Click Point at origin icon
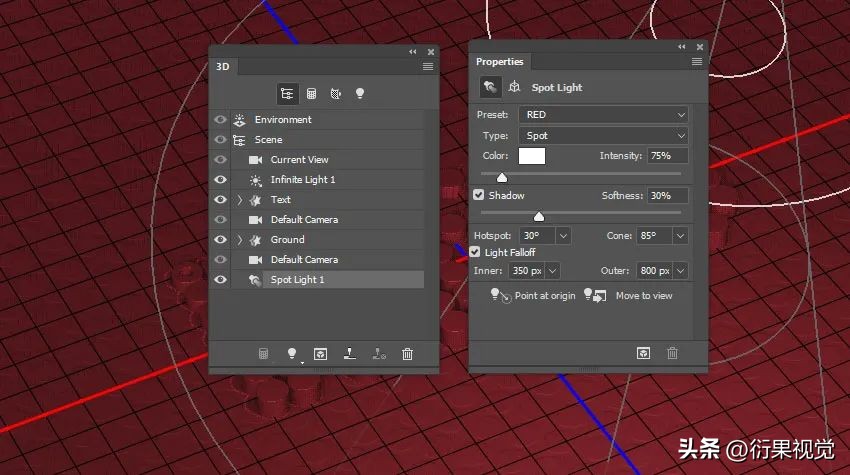The width and height of the screenshot is (850, 475). click(x=499, y=296)
